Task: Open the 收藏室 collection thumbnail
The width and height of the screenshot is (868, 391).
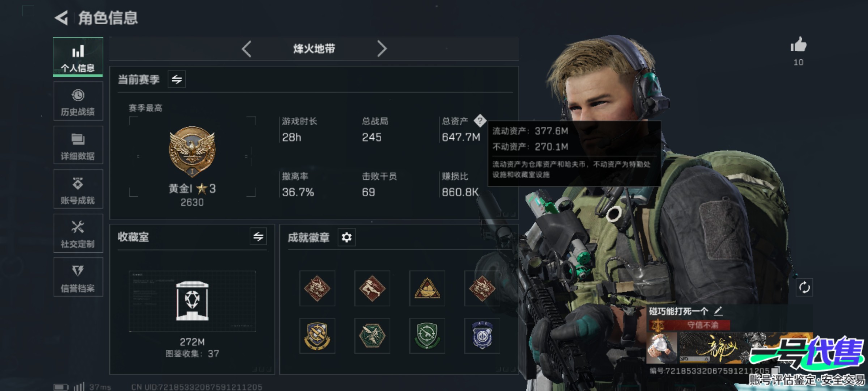Action: [x=192, y=301]
